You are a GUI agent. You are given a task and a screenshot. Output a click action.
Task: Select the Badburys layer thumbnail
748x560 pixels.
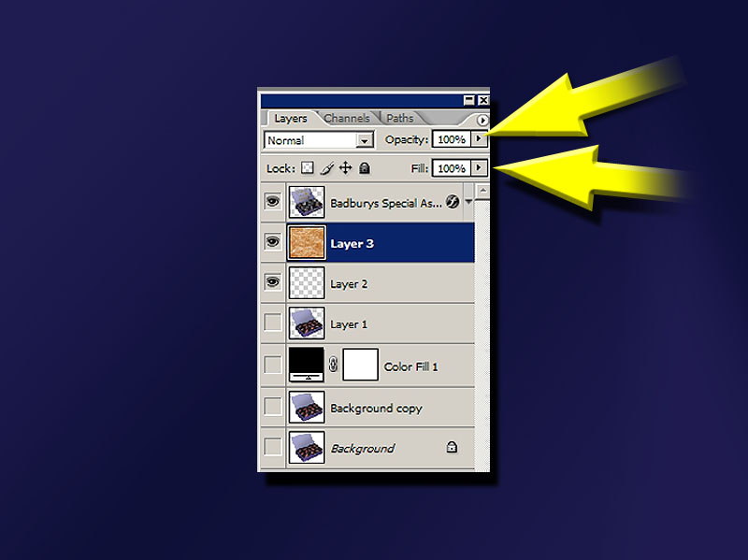307,202
